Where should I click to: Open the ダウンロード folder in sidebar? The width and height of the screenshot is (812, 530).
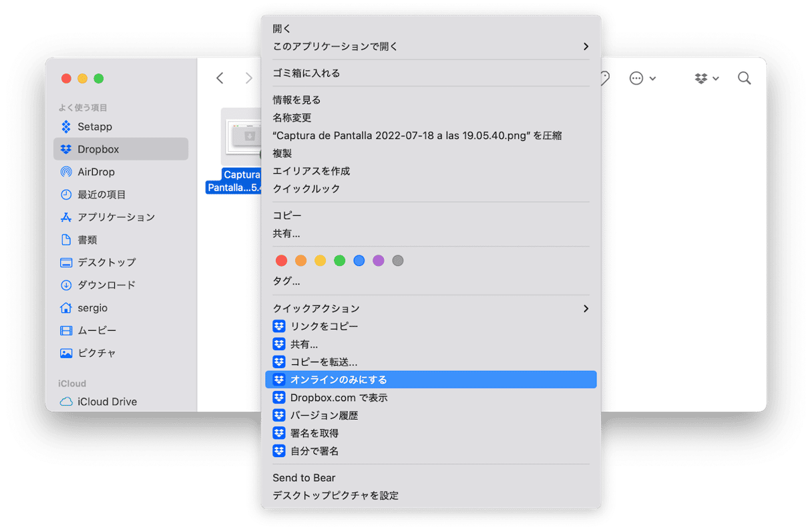(x=106, y=285)
